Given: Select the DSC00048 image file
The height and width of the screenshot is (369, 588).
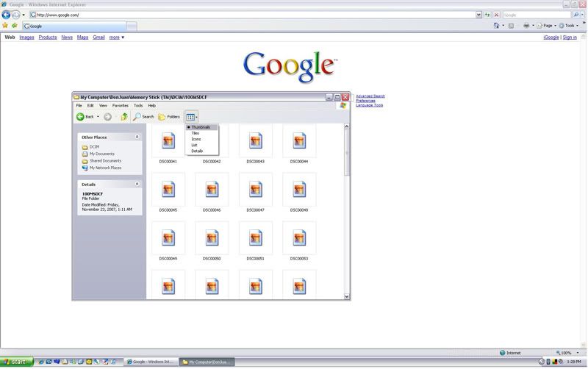Looking at the screenshot, I should tap(299, 190).
